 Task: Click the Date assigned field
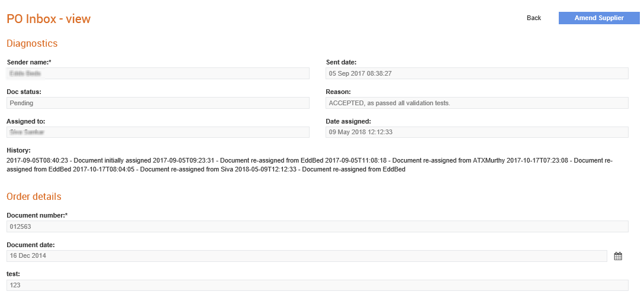click(476, 132)
